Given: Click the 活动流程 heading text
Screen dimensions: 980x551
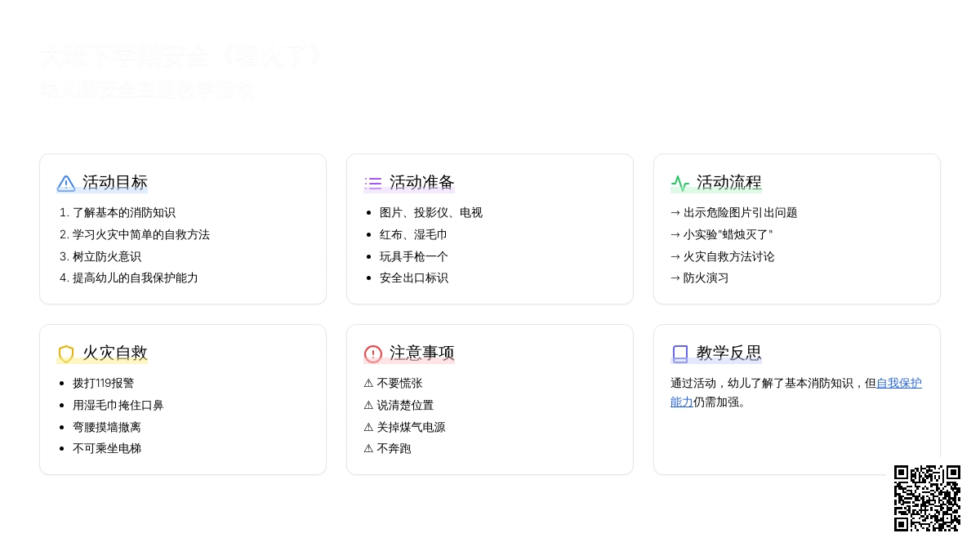Looking at the screenshot, I should pos(729,183).
